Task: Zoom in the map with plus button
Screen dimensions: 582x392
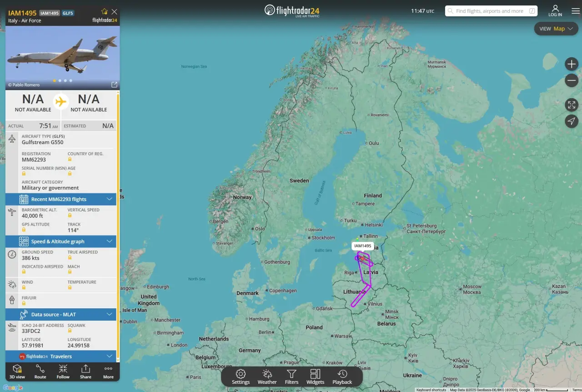Action: tap(571, 64)
